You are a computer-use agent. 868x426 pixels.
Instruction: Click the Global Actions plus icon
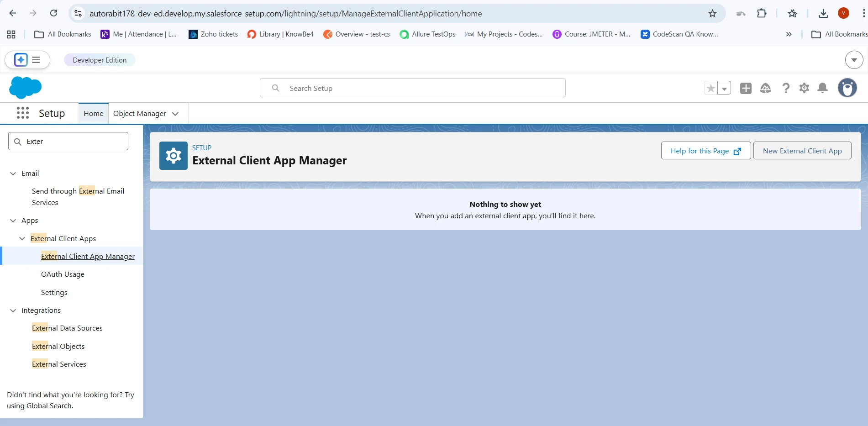click(746, 88)
